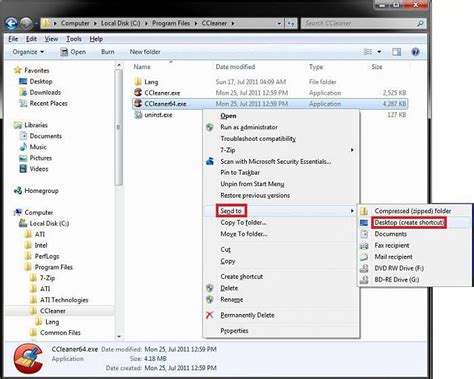474x379 pixels.
Task: Click the Size column header
Action: [x=377, y=67]
